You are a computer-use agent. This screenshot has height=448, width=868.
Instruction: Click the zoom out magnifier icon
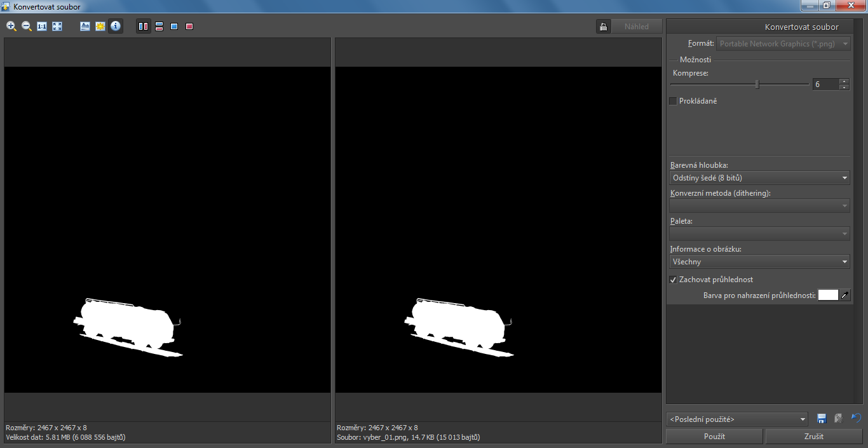[27, 26]
